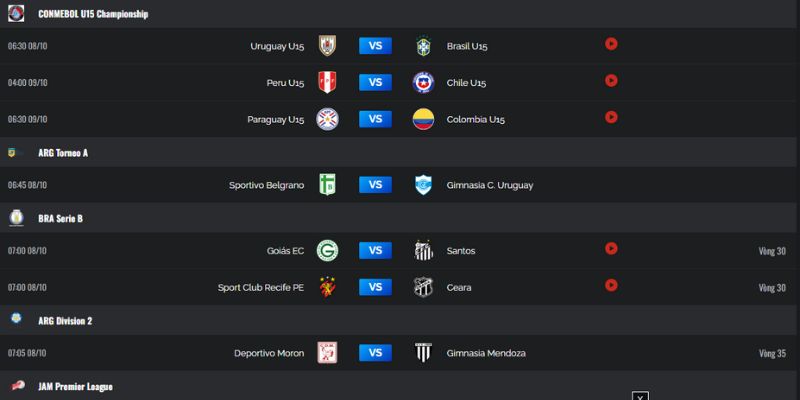Image resolution: width=800 pixels, height=400 pixels.
Task: Play the Paraguay U15 vs Colombia U15 stream
Action: click(611, 117)
